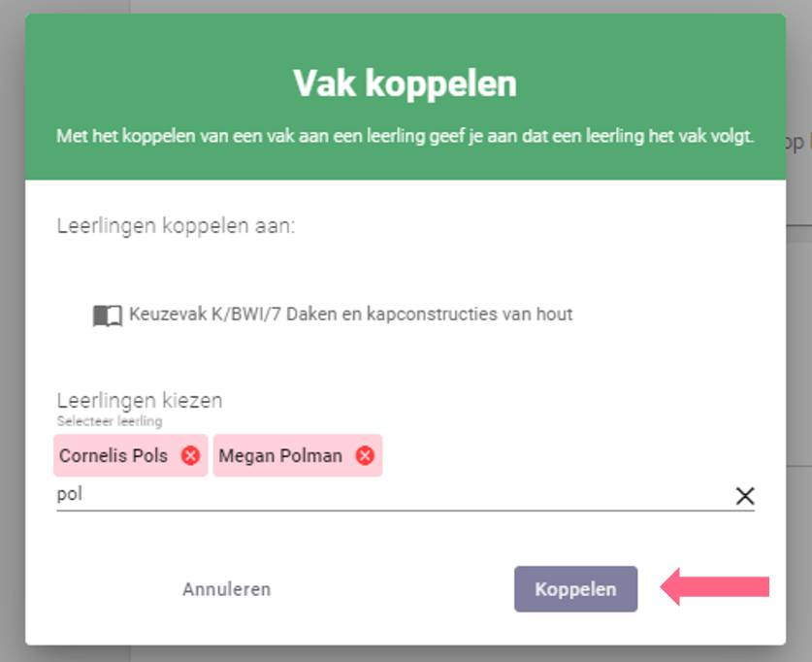Select the Cornelis Pols name chip
The width and height of the screenshot is (812, 662).
pyautogui.click(x=114, y=456)
